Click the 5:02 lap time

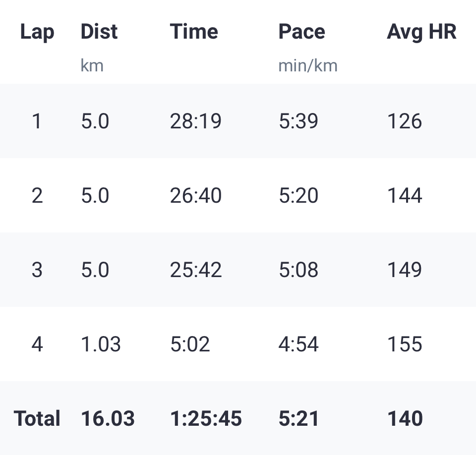pyautogui.click(x=190, y=344)
